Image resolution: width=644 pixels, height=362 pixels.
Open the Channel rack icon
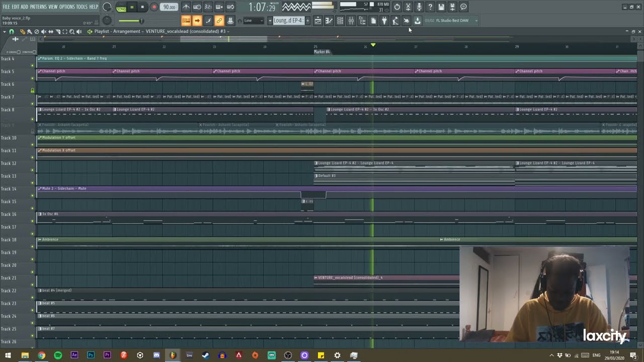point(340,21)
